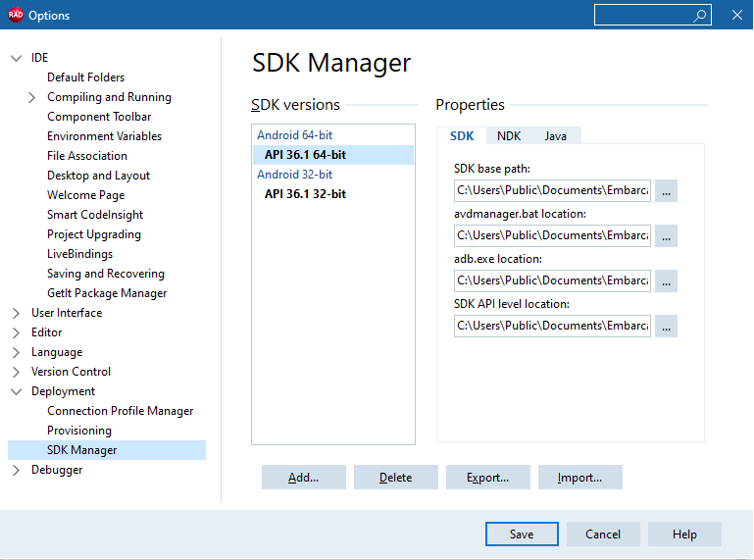Close the Options dialog
This screenshot has width=754, height=560.
pos(737,15)
